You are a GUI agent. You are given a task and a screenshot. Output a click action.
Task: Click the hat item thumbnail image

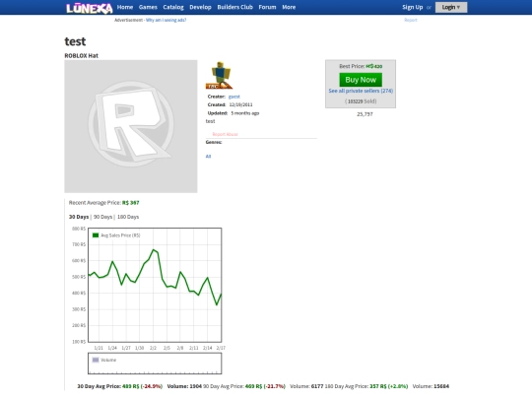[x=131, y=126]
